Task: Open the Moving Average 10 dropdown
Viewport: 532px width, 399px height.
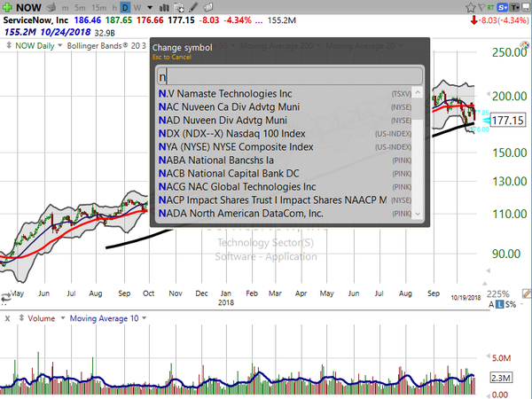Action: click(x=104, y=317)
